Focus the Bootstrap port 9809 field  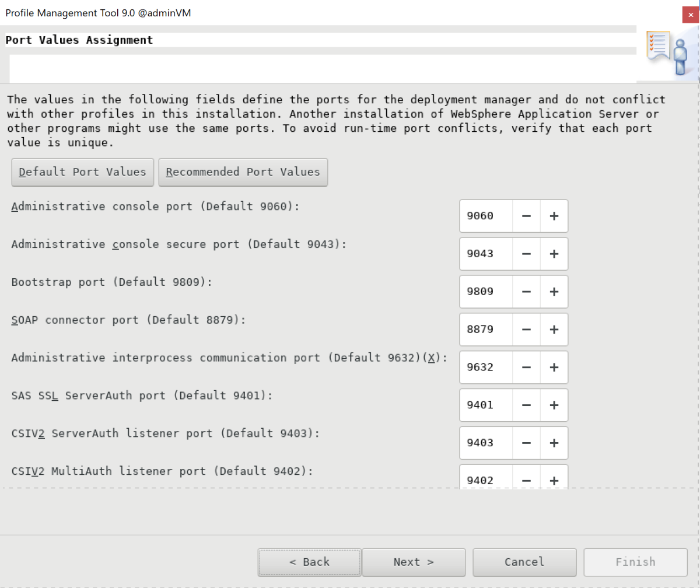click(x=486, y=292)
